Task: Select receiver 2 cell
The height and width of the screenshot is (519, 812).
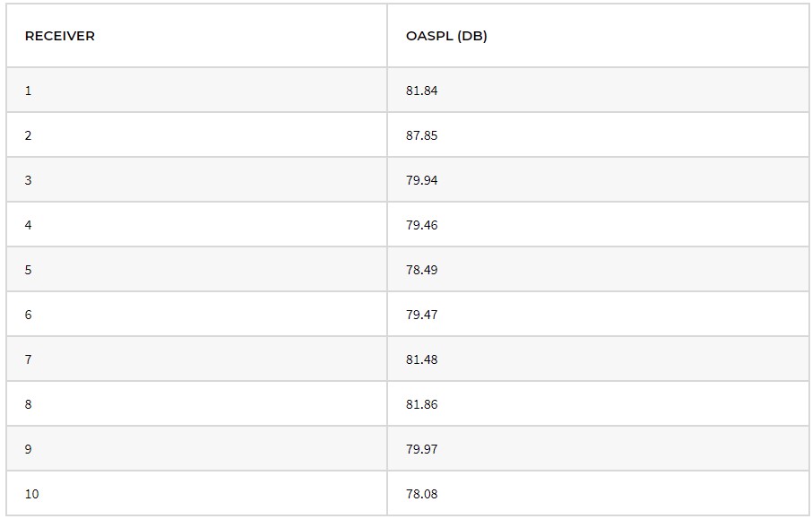Action: tap(197, 135)
